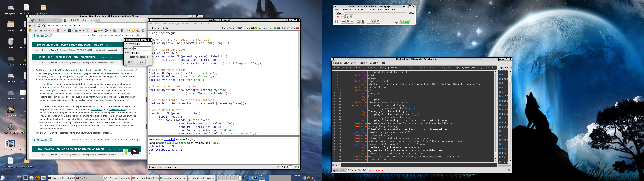Pause playback in VLC
644x181 pixels.
[336, 21]
